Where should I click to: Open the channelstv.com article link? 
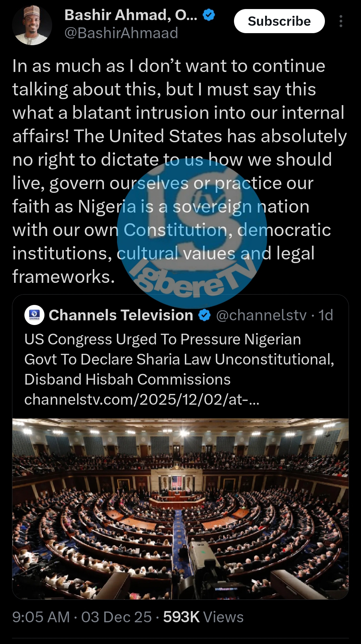click(142, 399)
